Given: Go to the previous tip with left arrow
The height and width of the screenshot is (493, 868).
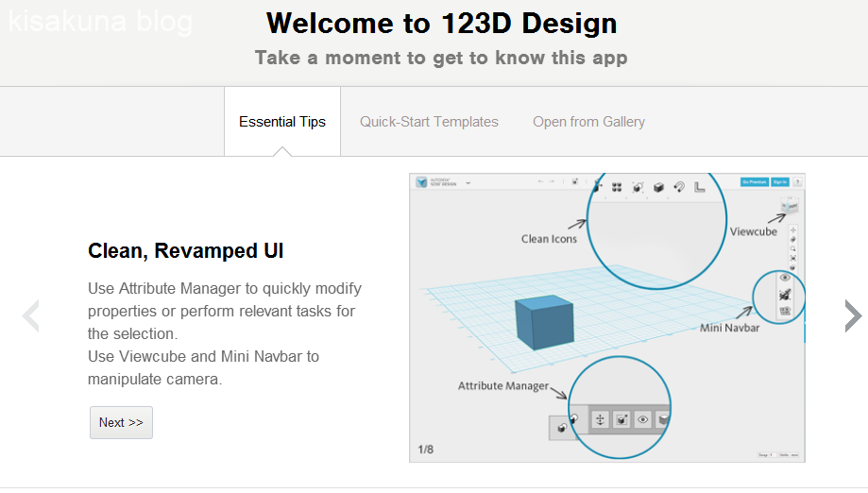Looking at the screenshot, I should pos(31,316).
